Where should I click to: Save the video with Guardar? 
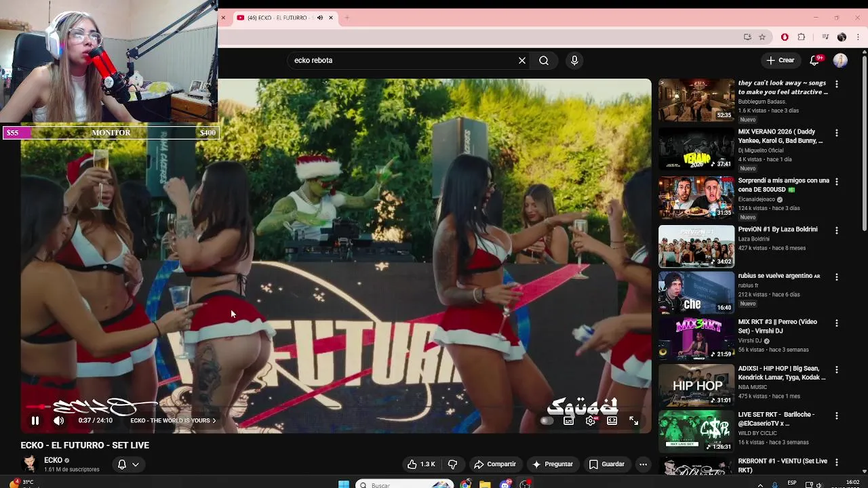(x=606, y=464)
